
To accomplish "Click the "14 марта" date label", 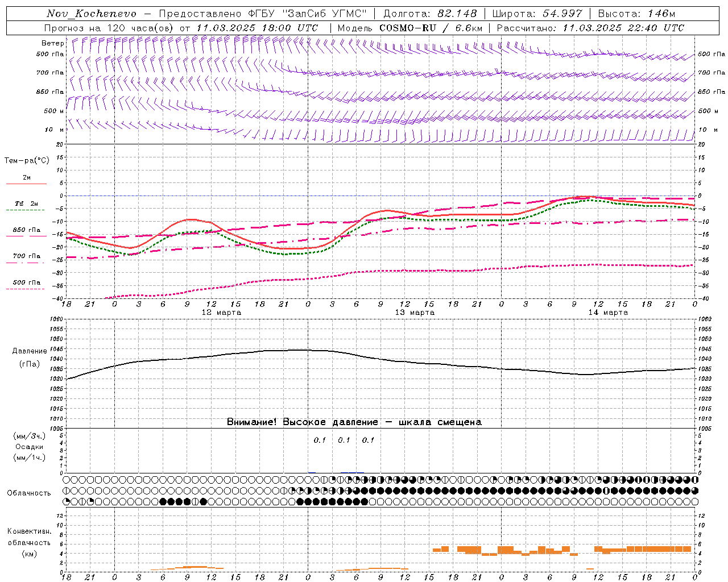I will tap(608, 313).
